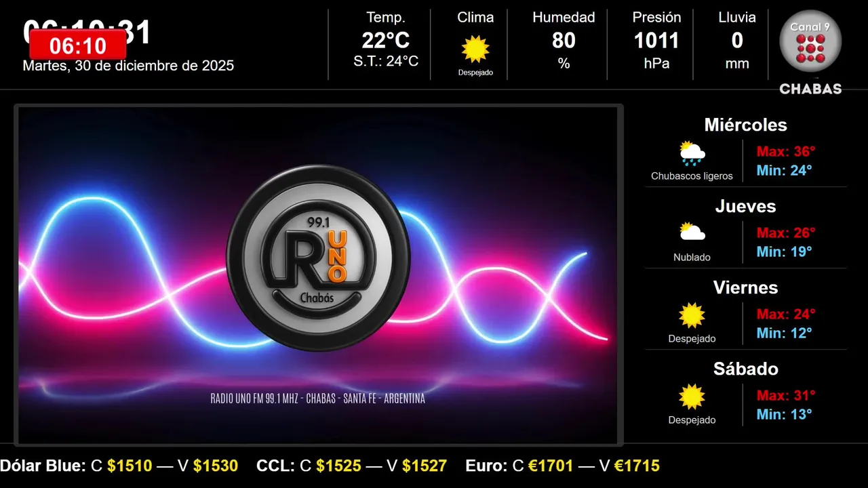Click the CHABAS text under the channel logo
This screenshot has width=868, height=488.
pyautogui.click(x=810, y=89)
